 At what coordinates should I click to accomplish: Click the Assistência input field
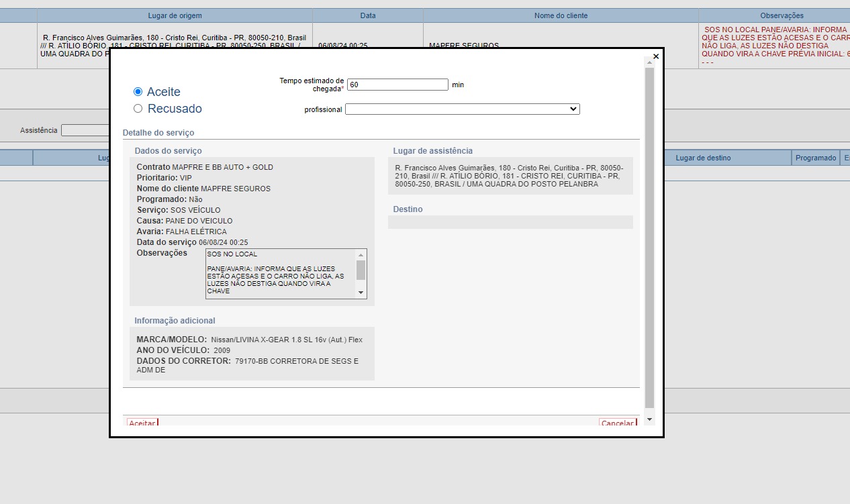[85, 130]
